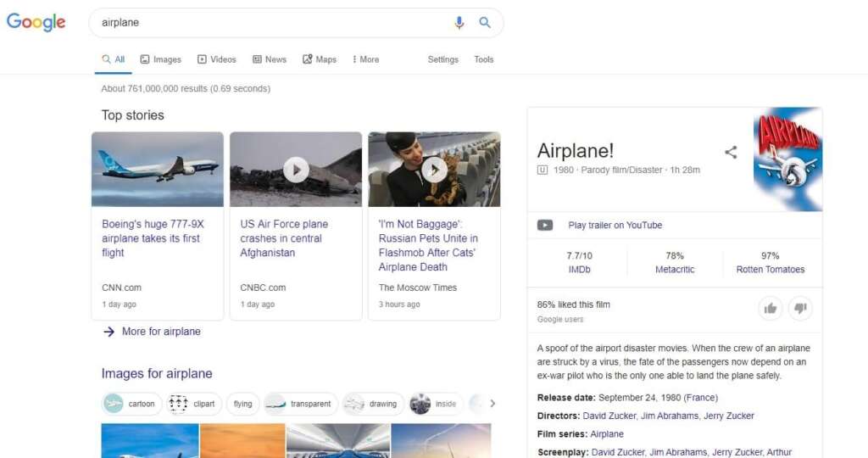868x458 pixels.
Task: Switch to the News tab
Action: point(270,59)
